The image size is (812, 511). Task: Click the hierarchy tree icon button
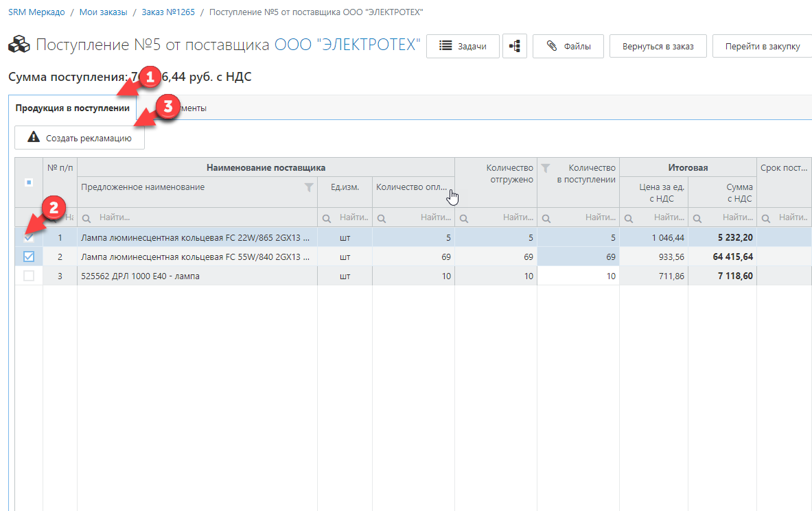[x=514, y=47]
